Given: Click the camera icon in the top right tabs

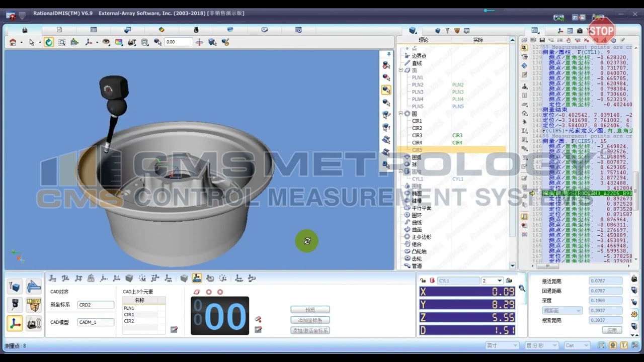Looking at the screenshot, I should (x=580, y=31).
